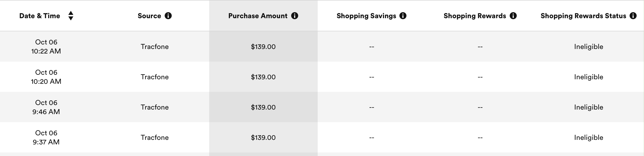Click Tracfone source in the 9:46 AM row

coord(155,107)
